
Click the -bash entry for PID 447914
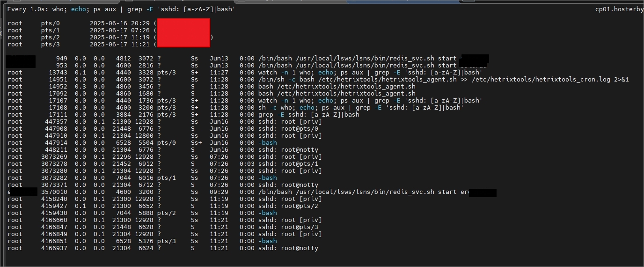pos(267,143)
